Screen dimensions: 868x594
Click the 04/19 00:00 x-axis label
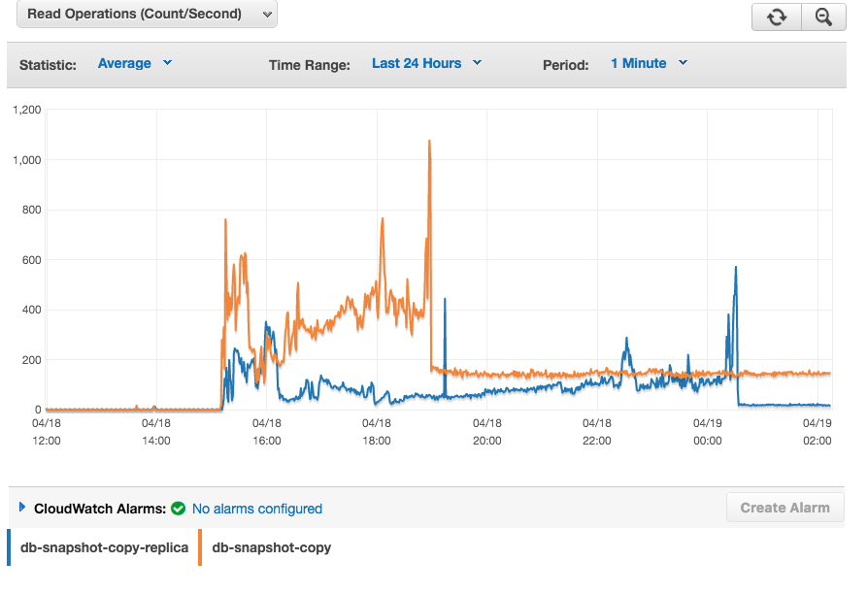click(x=708, y=432)
